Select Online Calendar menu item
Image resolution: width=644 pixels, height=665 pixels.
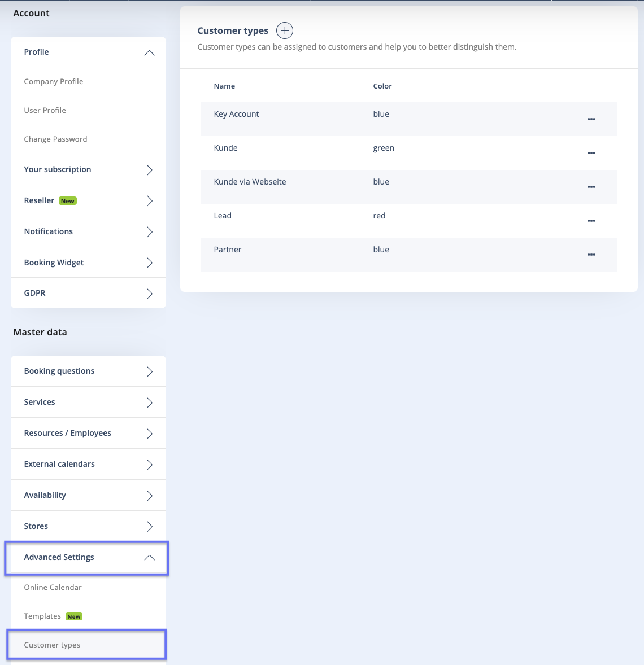53,587
